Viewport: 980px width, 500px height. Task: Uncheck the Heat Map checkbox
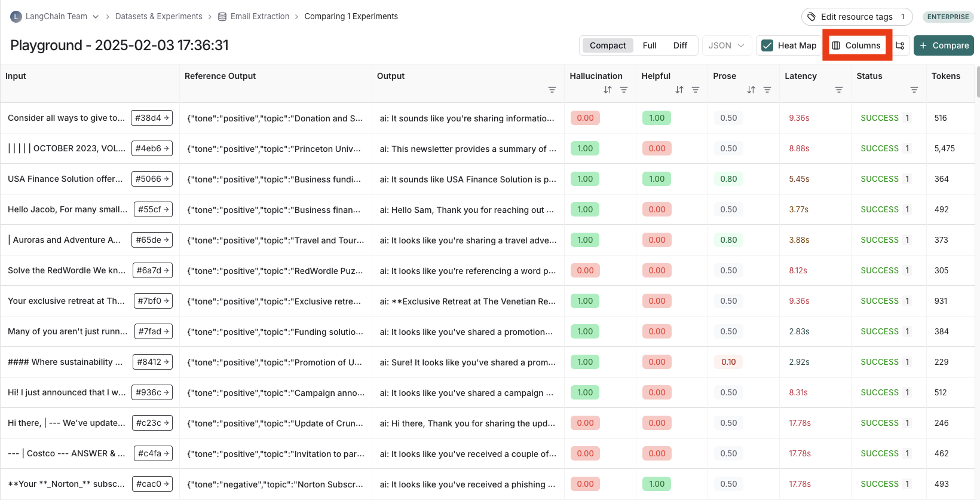click(767, 45)
